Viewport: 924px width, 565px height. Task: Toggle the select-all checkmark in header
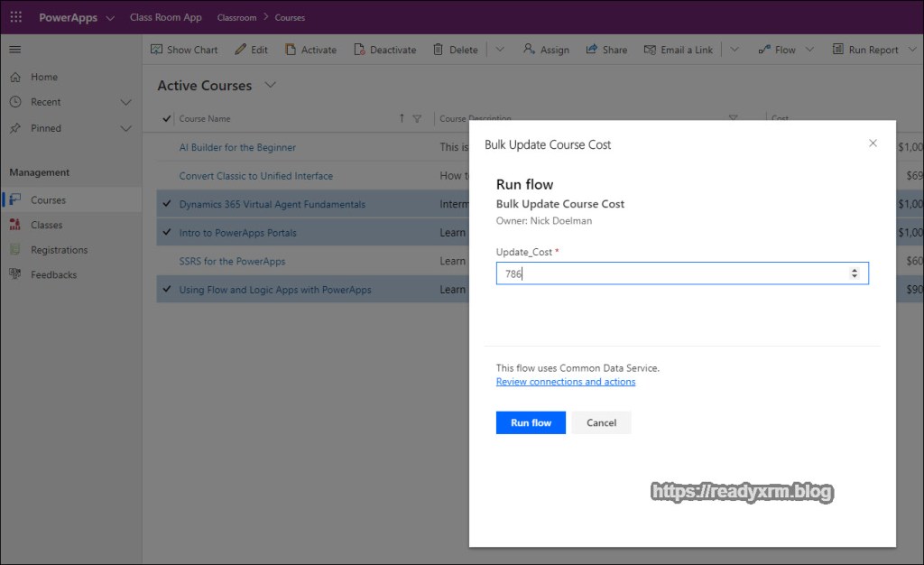167,118
